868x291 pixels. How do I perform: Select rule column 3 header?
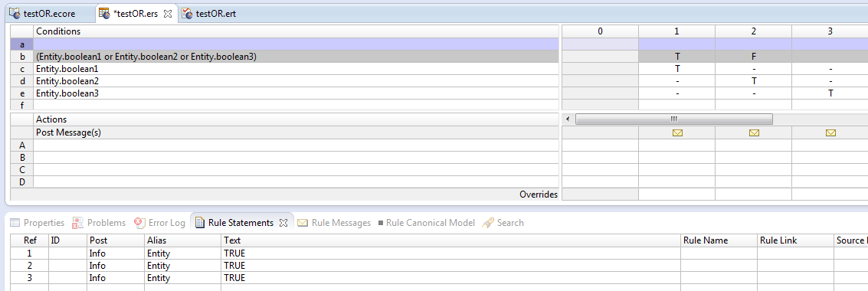click(830, 31)
